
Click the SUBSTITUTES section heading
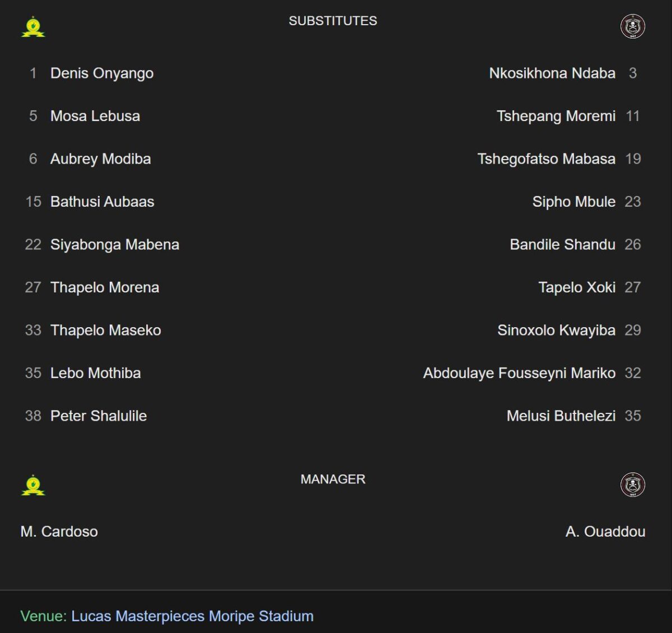[x=333, y=21]
